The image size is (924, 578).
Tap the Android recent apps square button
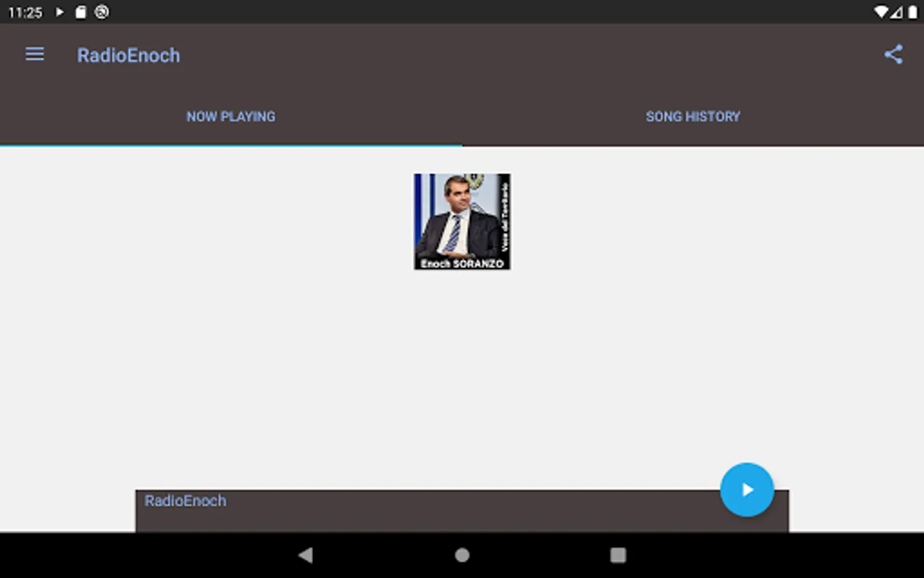click(x=618, y=555)
